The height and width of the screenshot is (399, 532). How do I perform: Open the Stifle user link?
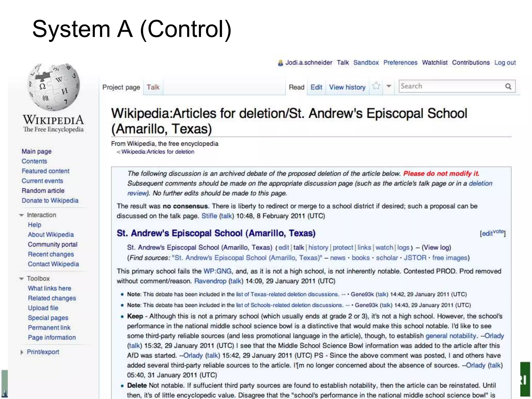click(x=209, y=216)
